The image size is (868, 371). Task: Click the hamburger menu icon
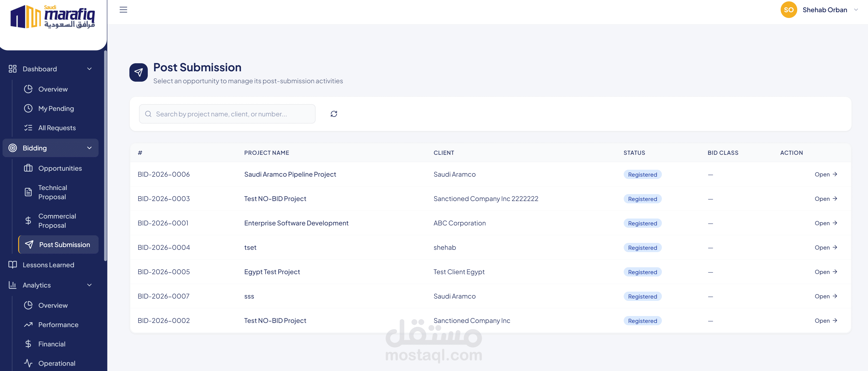[123, 10]
